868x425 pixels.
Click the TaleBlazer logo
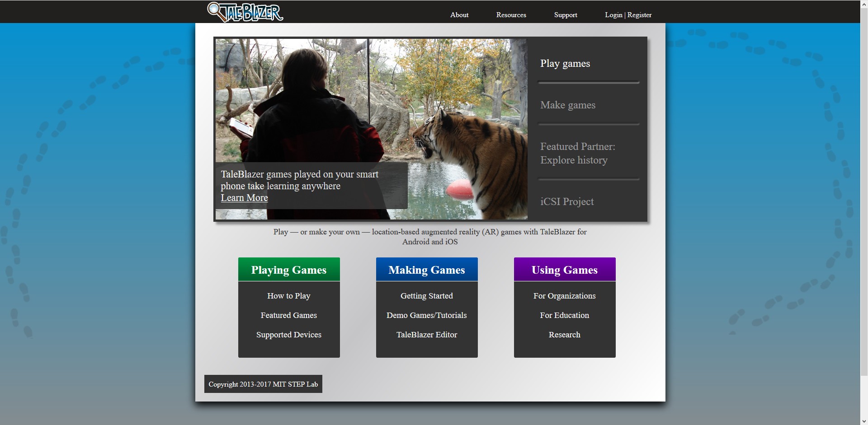[245, 12]
